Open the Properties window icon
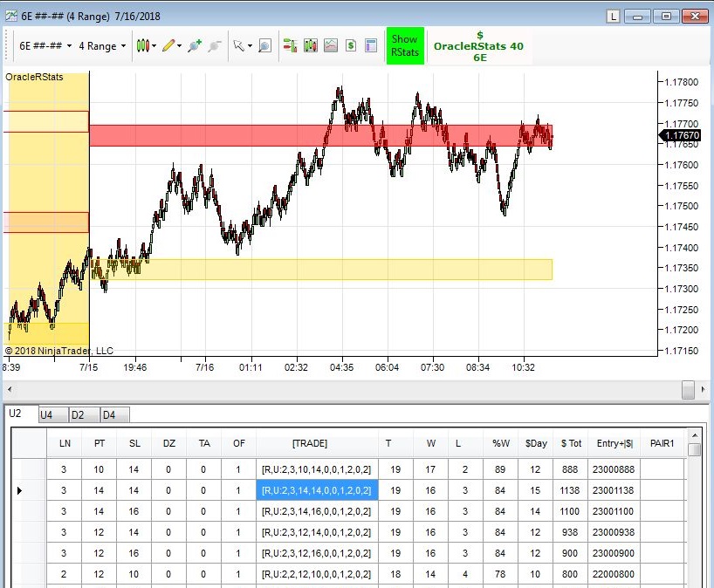714x588 pixels. (371, 45)
